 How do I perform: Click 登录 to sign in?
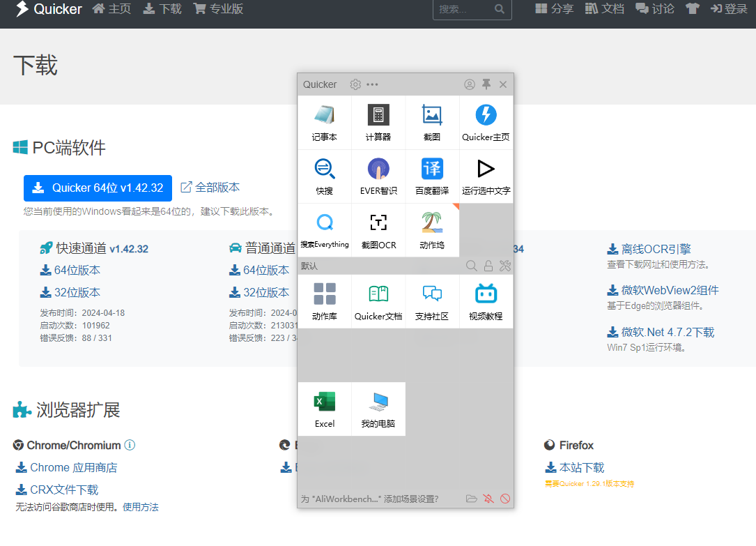729,8
